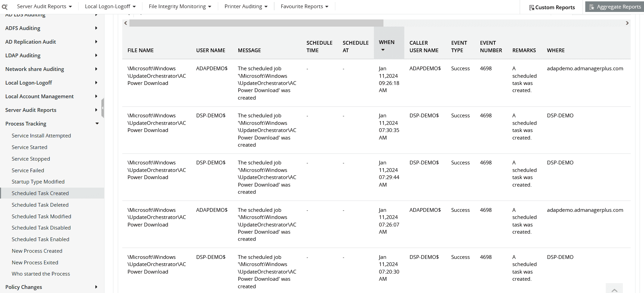The image size is (644, 293).
Task: Open the Scheduled Task Deleted report
Action: click(40, 205)
